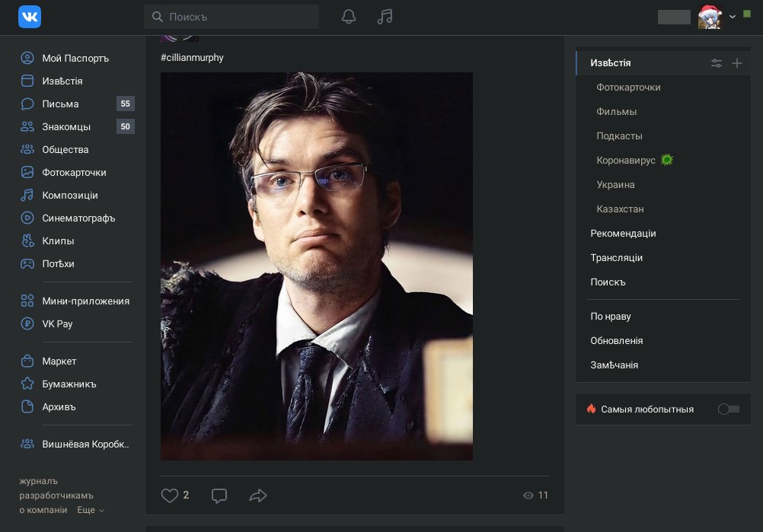Image resolution: width=763 pixels, height=532 pixels.
Task: Select Украина feed filter
Action: [x=615, y=185]
